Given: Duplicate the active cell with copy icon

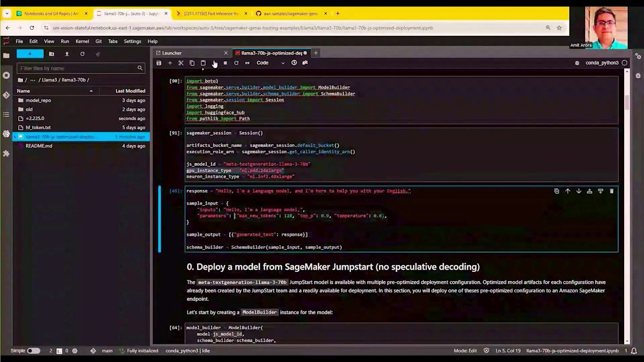Looking at the screenshot, I should coord(557,191).
